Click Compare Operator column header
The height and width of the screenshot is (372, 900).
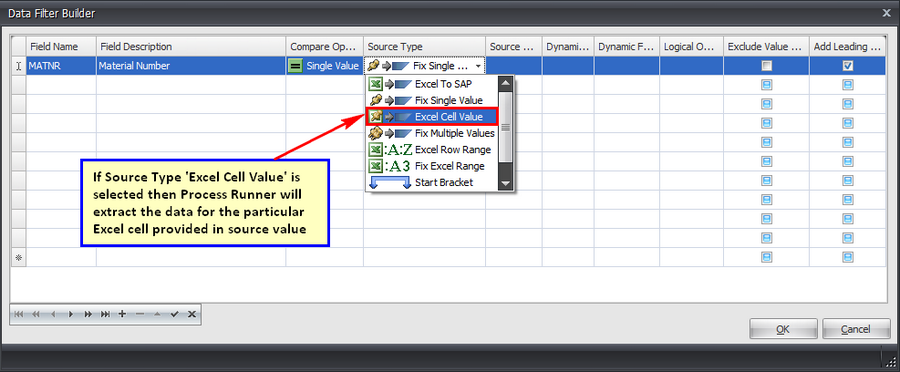point(325,47)
